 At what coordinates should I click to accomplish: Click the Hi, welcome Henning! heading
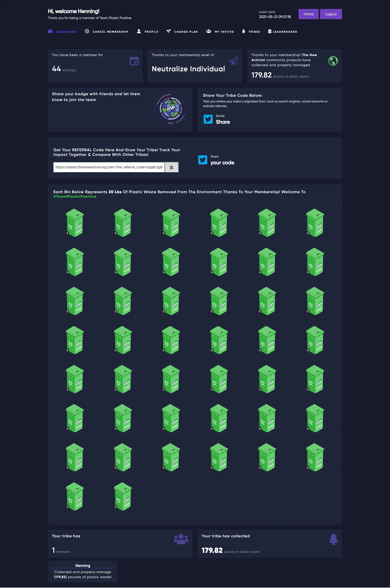pos(74,11)
